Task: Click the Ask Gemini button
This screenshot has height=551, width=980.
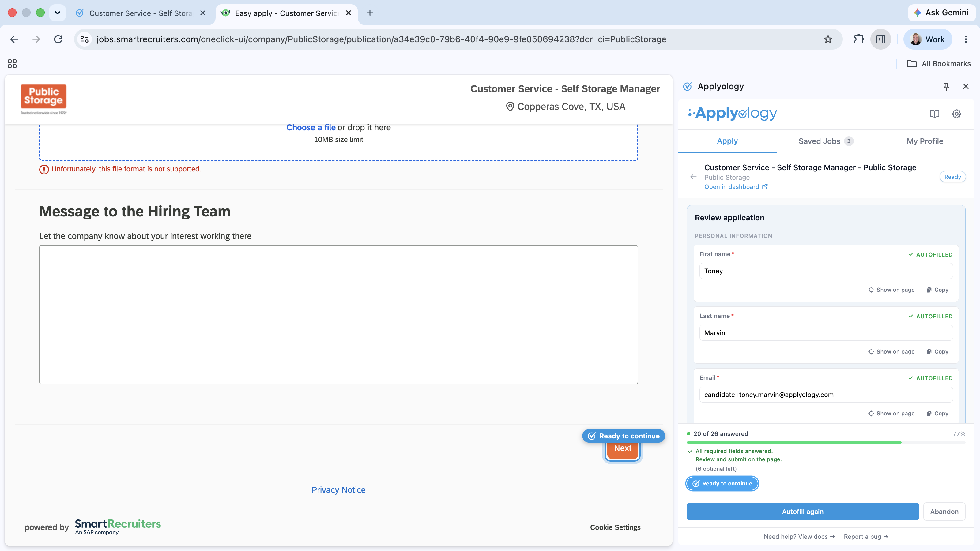Action: [941, 13]
